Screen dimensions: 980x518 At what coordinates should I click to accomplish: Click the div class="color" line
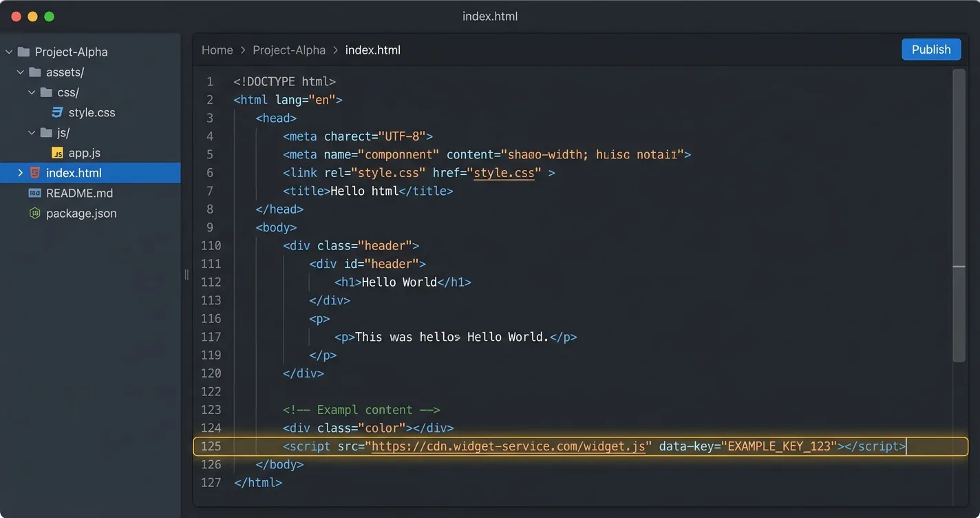[x=368, y=428]
